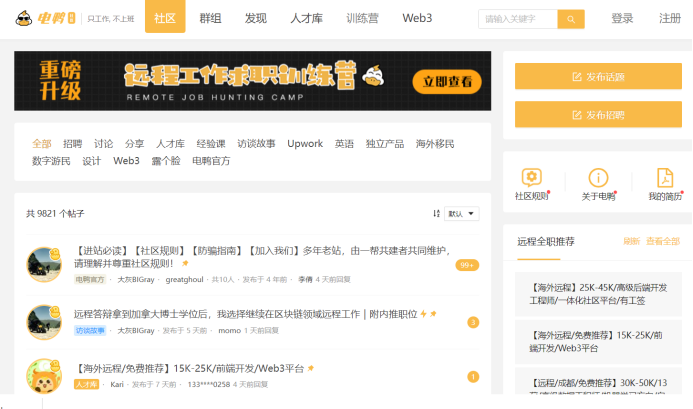693x409 pixels.
Task: Click the sort order icon beside 默认
Action: [436, 214]
